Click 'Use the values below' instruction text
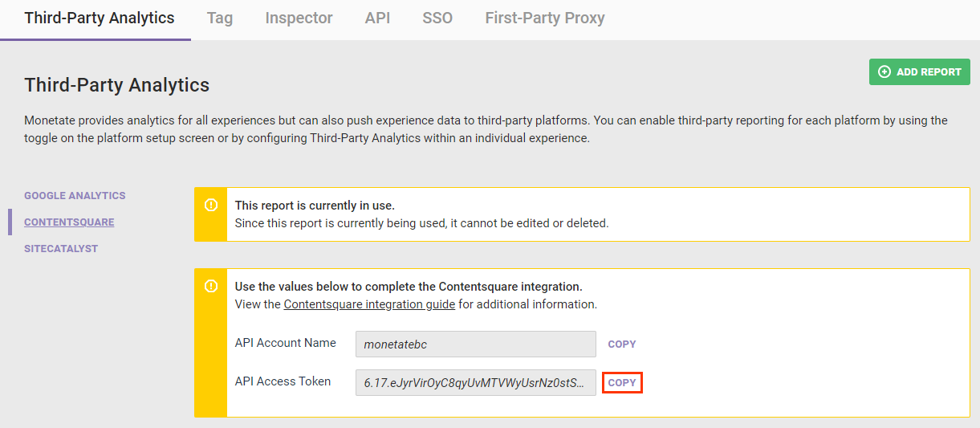 point(409,286)
